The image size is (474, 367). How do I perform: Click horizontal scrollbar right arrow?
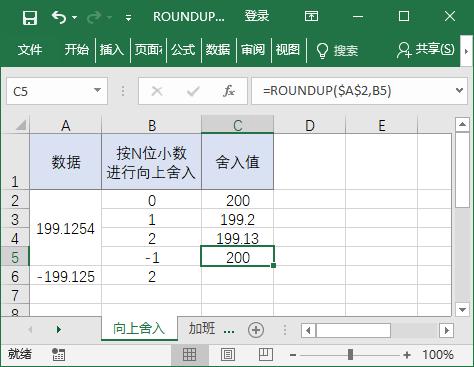coord(446,331)
